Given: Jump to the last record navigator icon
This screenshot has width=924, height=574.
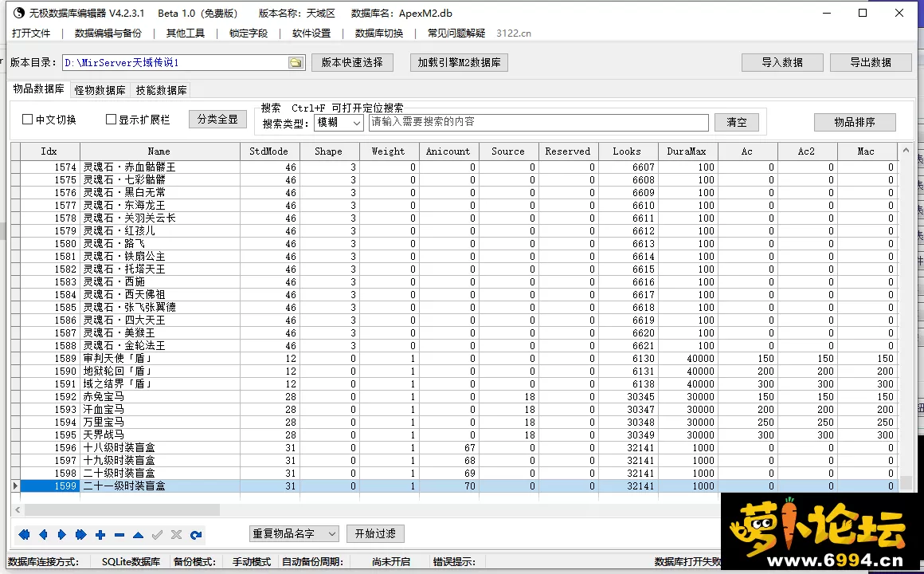Looking at the screenshot, I should (81, 535).
